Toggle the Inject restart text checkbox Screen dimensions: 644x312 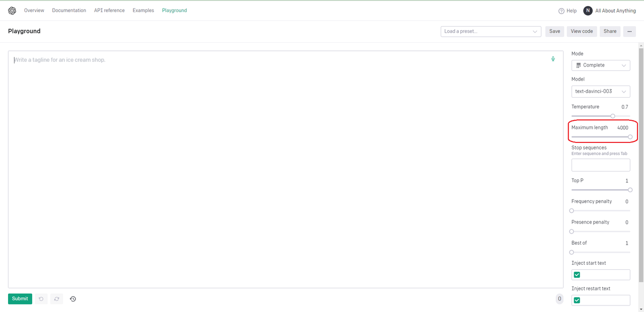(577, 300)
